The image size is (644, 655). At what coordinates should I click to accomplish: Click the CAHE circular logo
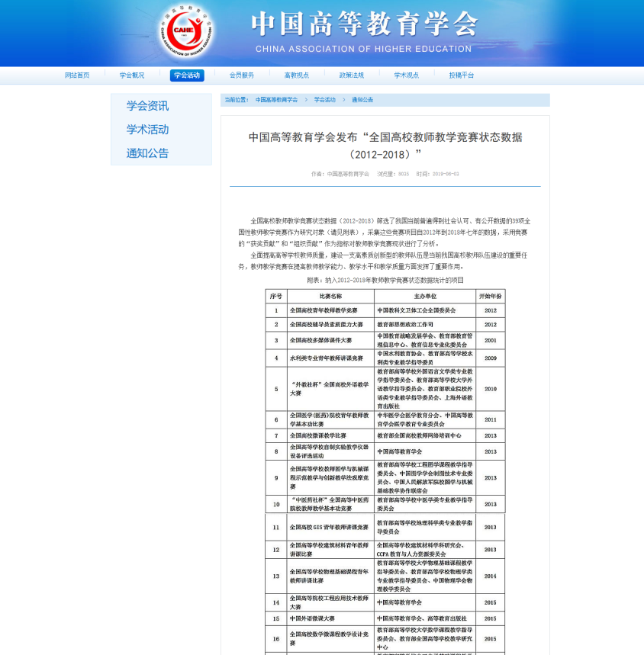(x=186, y=32)
